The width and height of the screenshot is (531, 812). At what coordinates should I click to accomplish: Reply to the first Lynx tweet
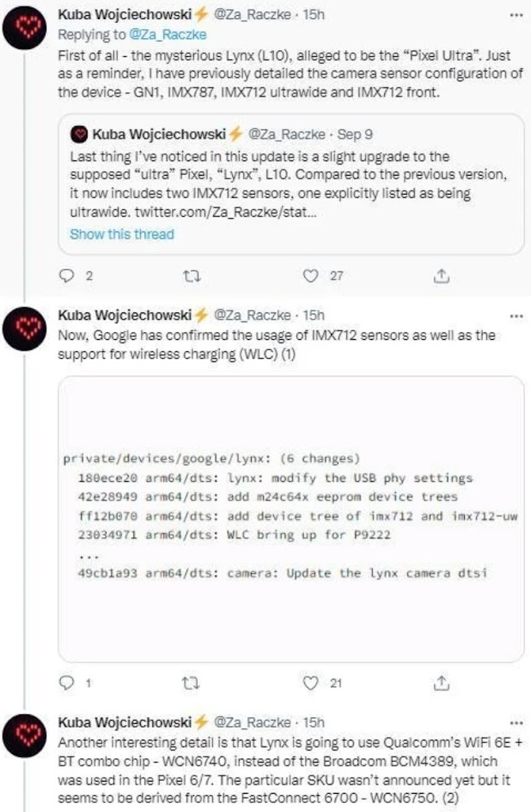[68, 275]
